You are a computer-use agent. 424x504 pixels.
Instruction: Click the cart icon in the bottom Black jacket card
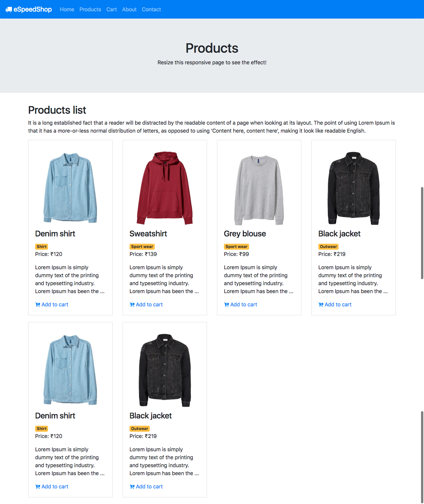pos(132,486)
